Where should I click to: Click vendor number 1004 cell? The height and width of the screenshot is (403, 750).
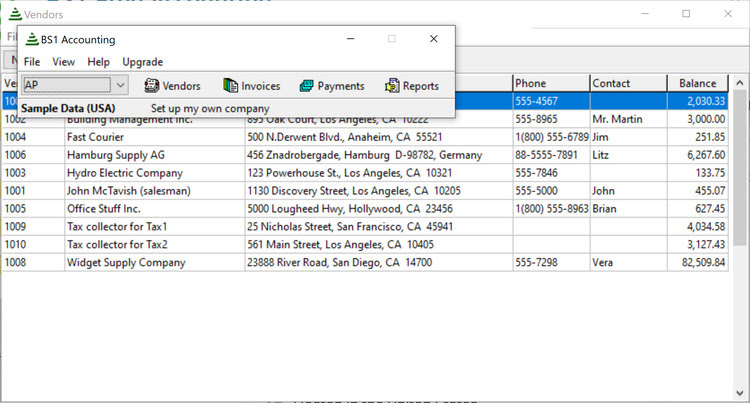click(33, 137)
